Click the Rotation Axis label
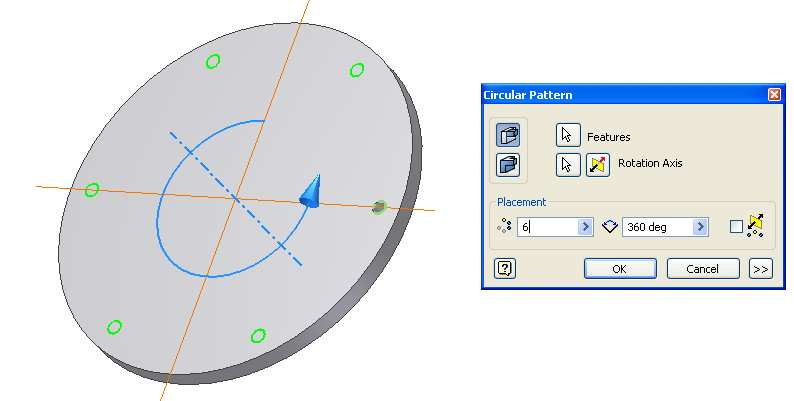The height and width of the screenshot is (401, 794). tap(650, 163)
